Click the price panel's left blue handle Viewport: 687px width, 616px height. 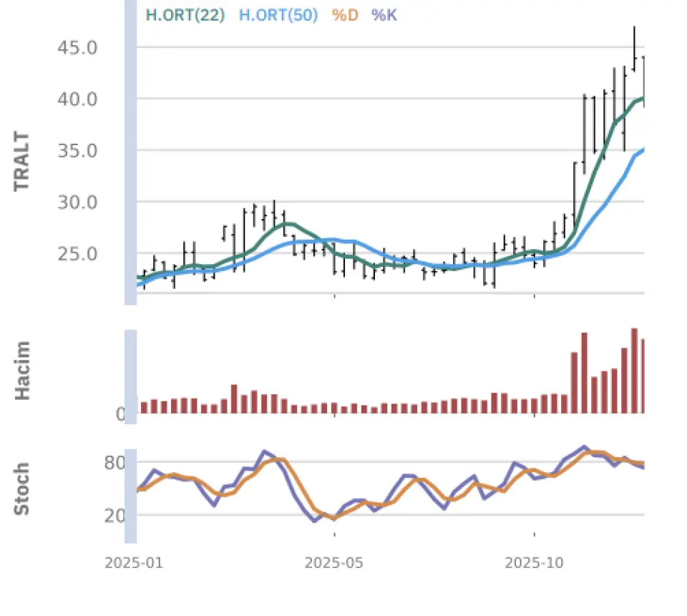coord(130,152)
